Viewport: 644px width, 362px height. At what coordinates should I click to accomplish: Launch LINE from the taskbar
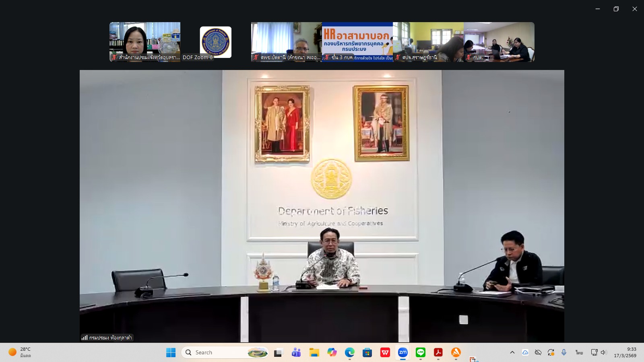[421, 353]
